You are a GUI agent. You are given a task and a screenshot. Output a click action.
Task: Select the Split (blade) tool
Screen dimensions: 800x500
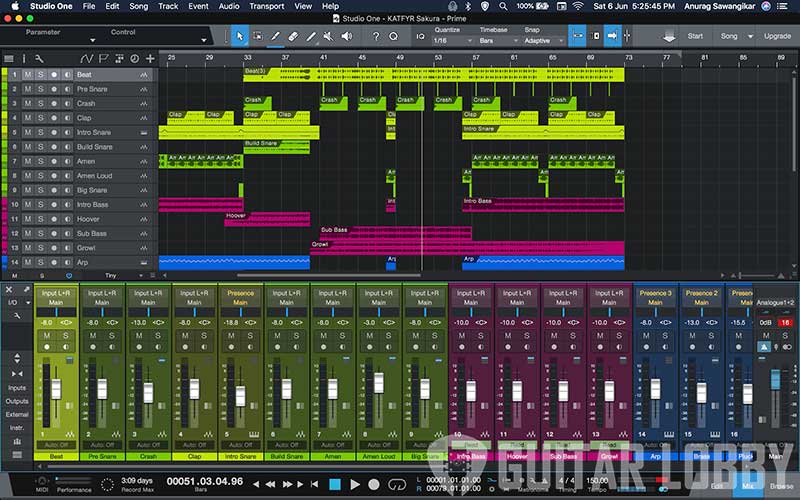tap(311, 36)
